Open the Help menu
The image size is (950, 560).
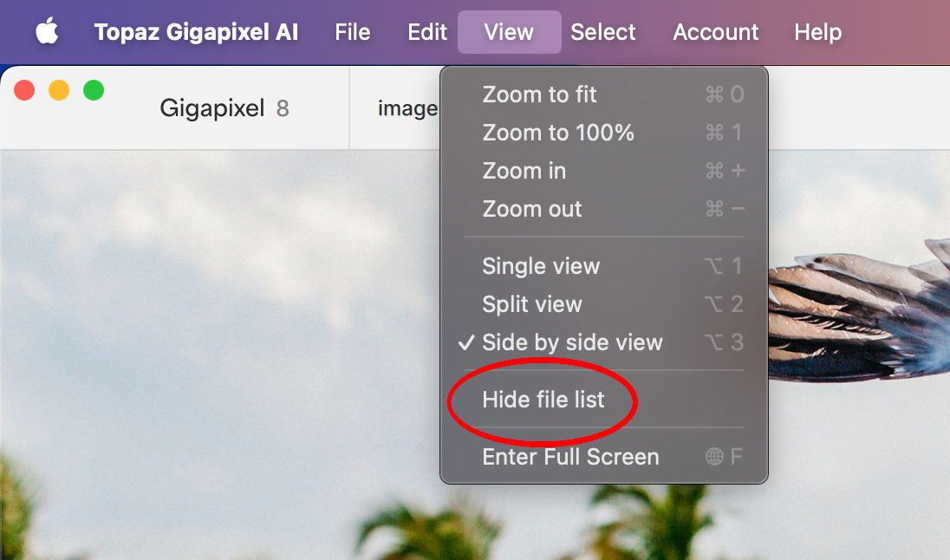tap(817, 33)
